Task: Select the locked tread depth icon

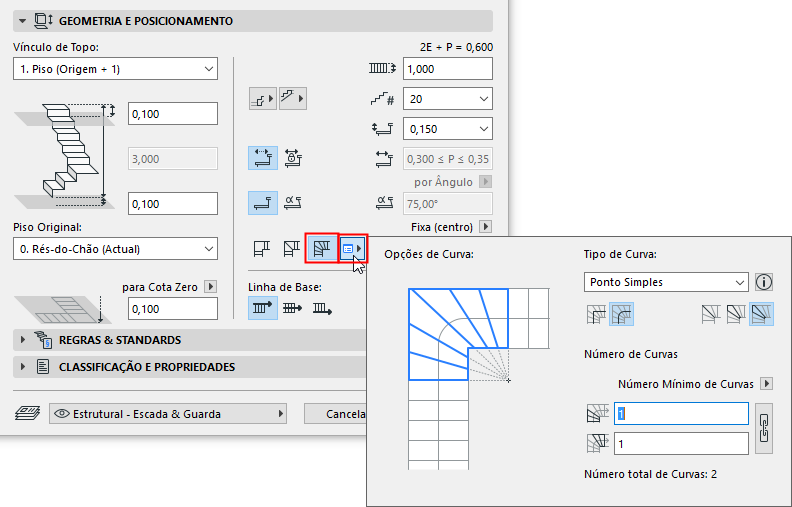Action: click(x=292, y=158)
